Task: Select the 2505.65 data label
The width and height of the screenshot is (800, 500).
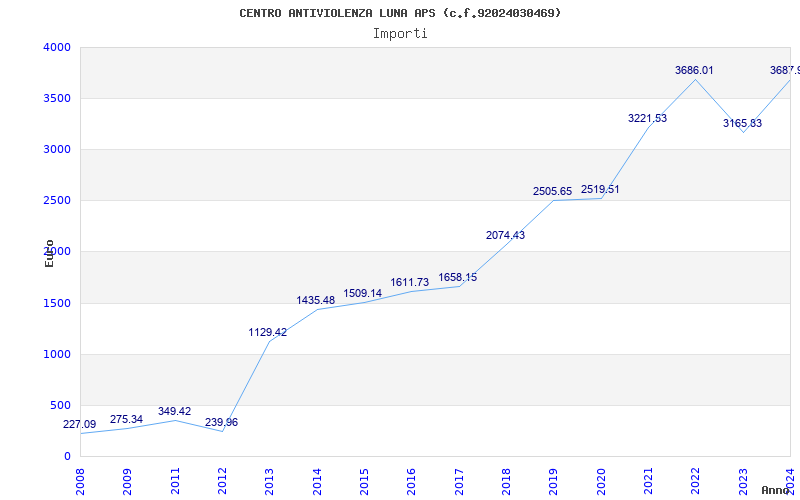Action: 553,191
